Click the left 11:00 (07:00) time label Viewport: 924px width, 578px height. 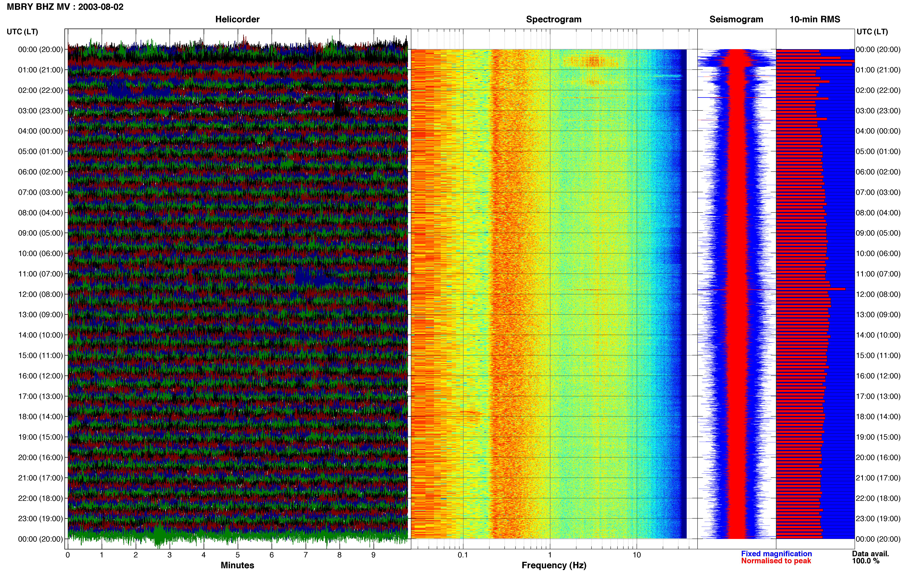[x=41, y=274]
